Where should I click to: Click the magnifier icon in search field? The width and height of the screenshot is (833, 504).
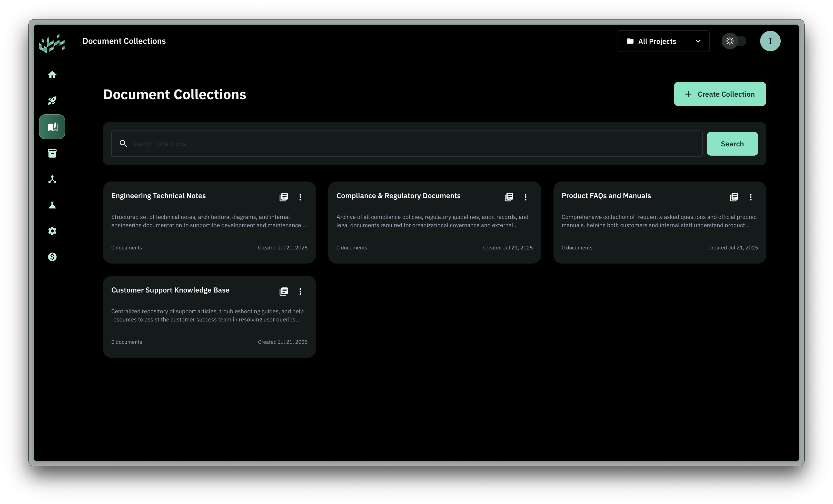point(123,144)
